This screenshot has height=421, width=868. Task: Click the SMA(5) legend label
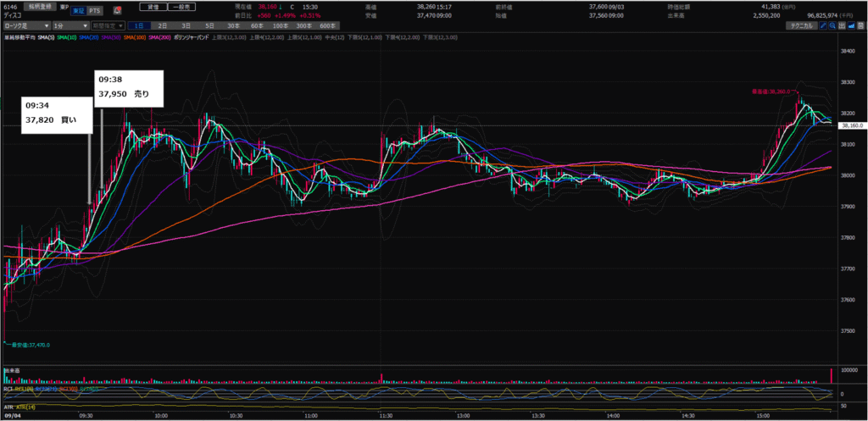(x=46, y=37)
